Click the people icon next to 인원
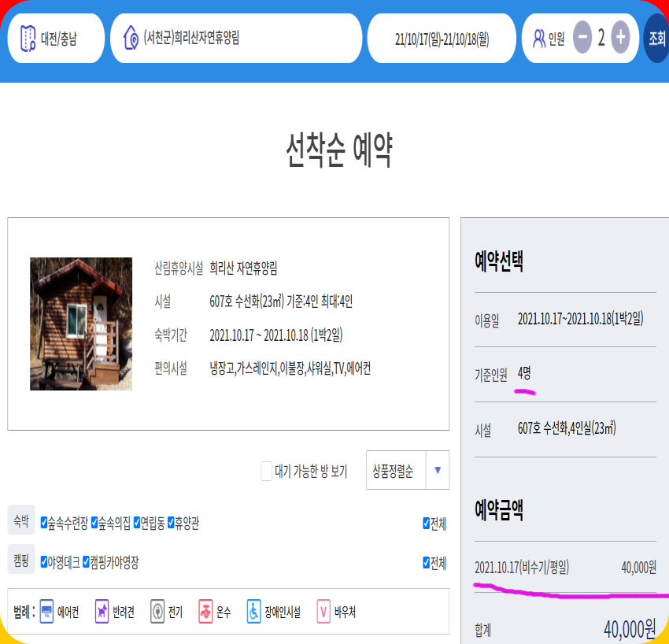Viewport: 669px width, 644px height. pos(539,37)
